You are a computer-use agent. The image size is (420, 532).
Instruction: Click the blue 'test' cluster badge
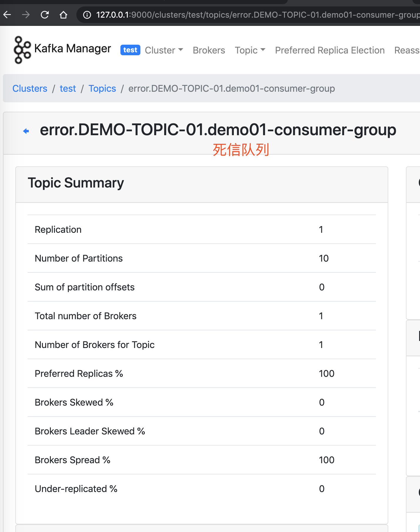(130, 50)
